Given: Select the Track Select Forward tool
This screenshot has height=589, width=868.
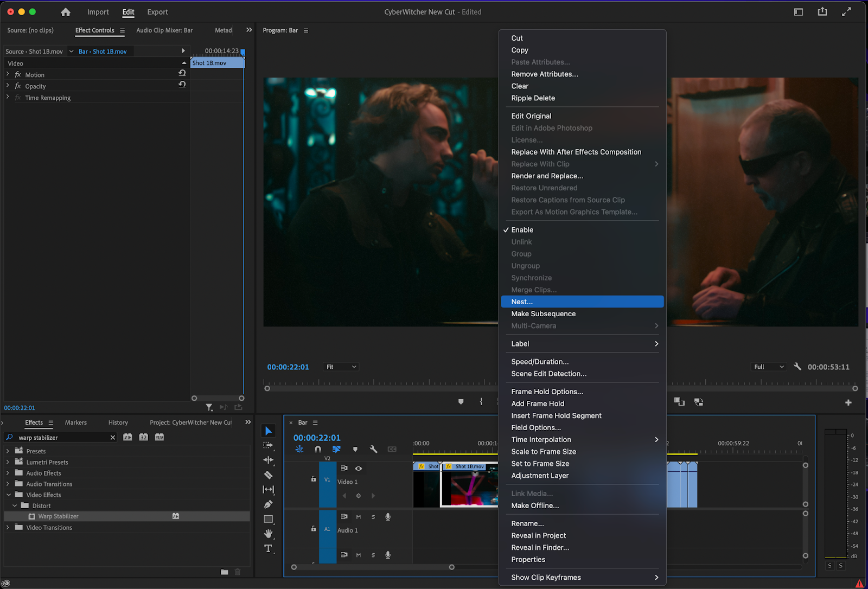Looking at the screenshot, I should pyautogui.click(x=268, y=445).
